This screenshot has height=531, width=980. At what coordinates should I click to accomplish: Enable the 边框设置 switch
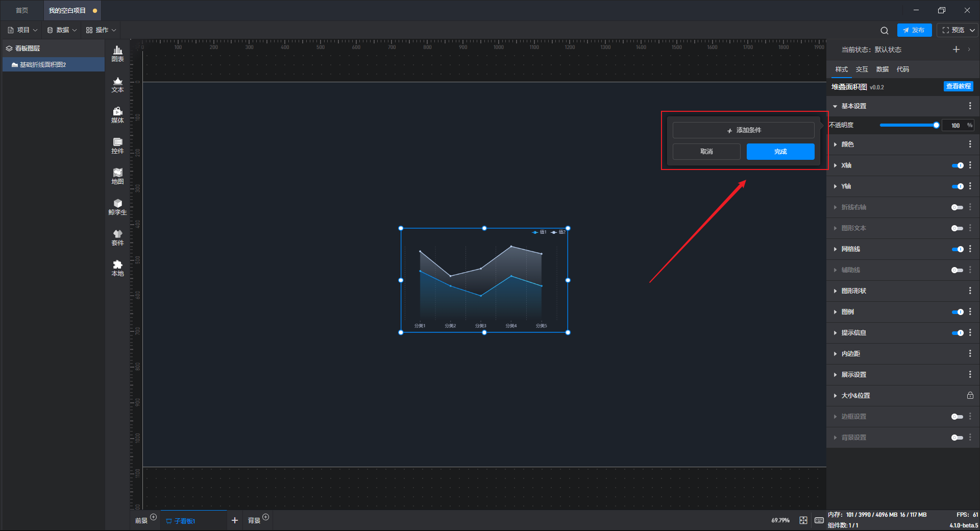[x=958, y=417]
